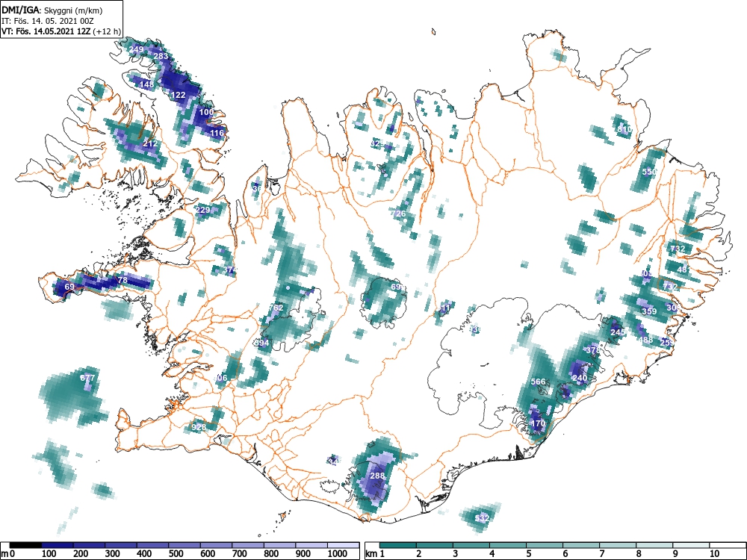Click the 122 visibility value on map
This screenshot has height=560, width=747.
click(179, 95)
